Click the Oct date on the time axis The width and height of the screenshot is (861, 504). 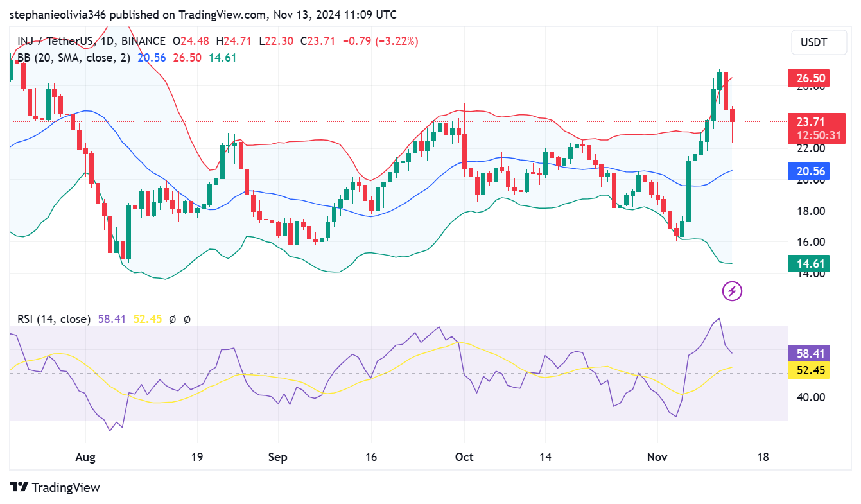point(464,457)
